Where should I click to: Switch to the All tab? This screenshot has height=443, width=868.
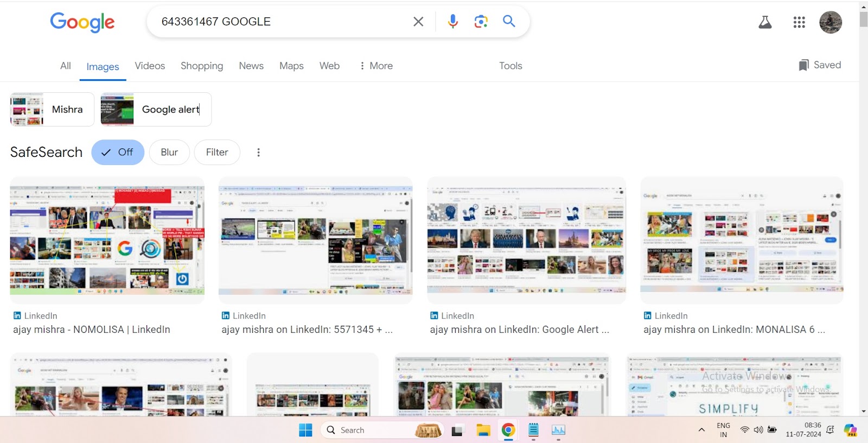coord(66,66)
